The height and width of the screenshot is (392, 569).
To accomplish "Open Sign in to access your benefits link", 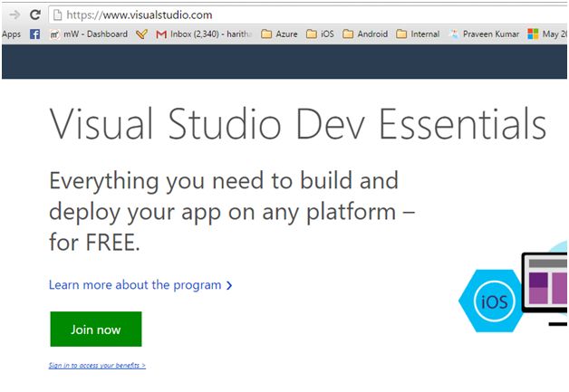I will [x=97, y=365].
